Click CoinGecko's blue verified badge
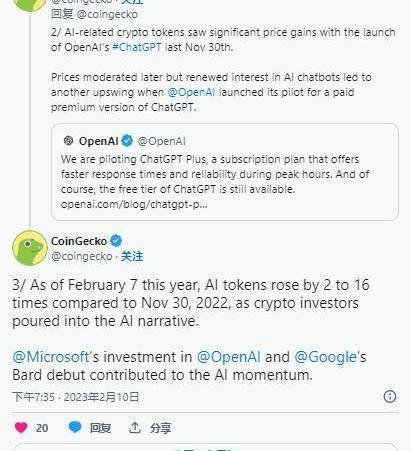Image resolution: width=411 pixels, height=451 pixels. [x=116, y=240]
